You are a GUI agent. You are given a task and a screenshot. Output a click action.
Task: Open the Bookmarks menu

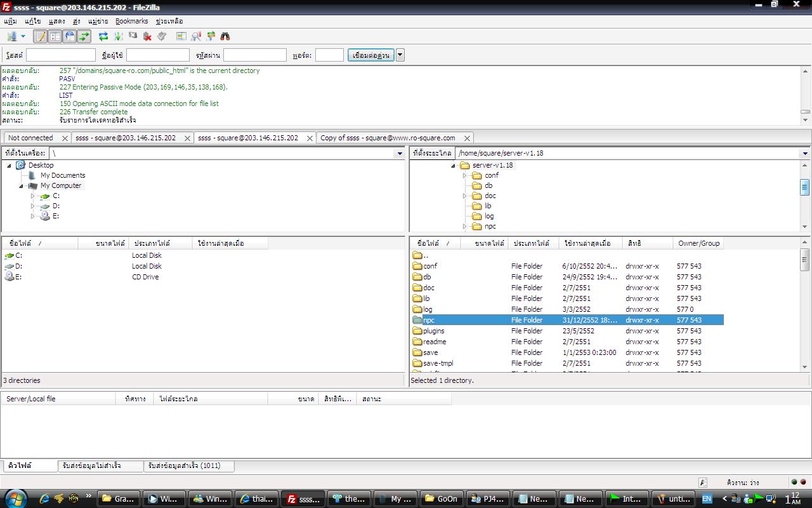click(131, 21)
